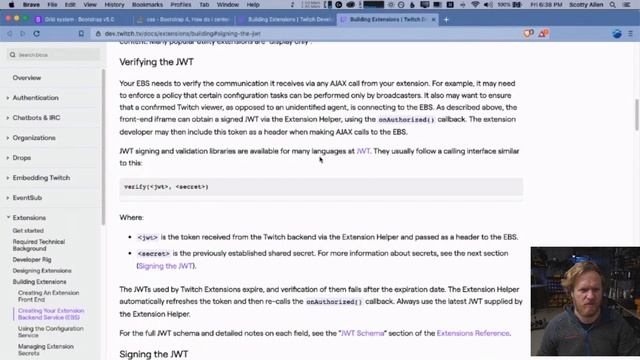Click the page vertical scrollbar thumb
640x360 pixels.
[x=637, y=115]
